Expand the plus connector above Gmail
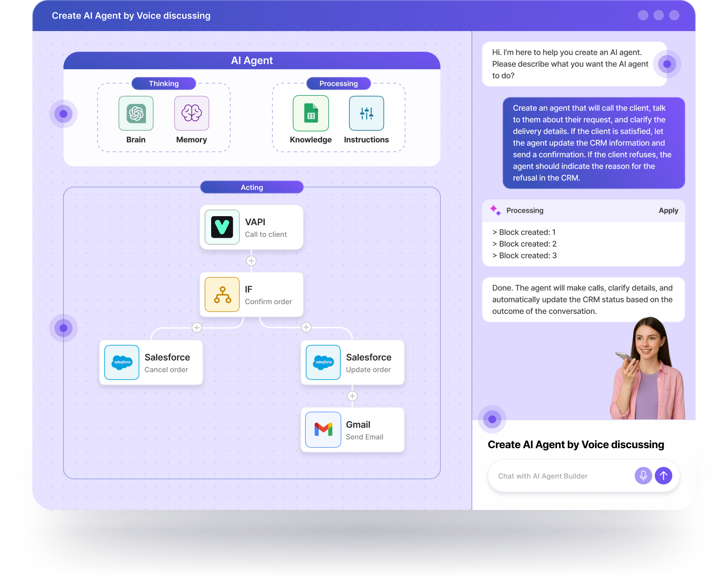This screenshot has height=582, width=728. click(352, 396)
